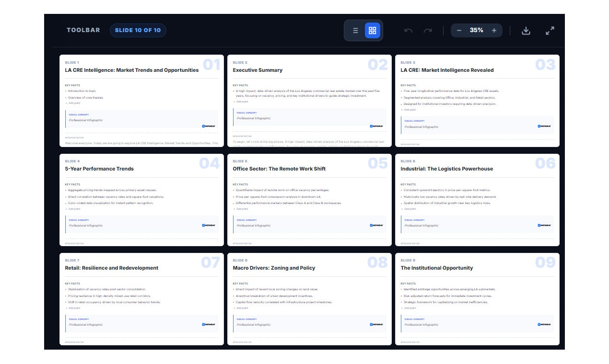Add point on Office Sector slide
The height and width of the screenshot is (364, 609).
(241, 209)
